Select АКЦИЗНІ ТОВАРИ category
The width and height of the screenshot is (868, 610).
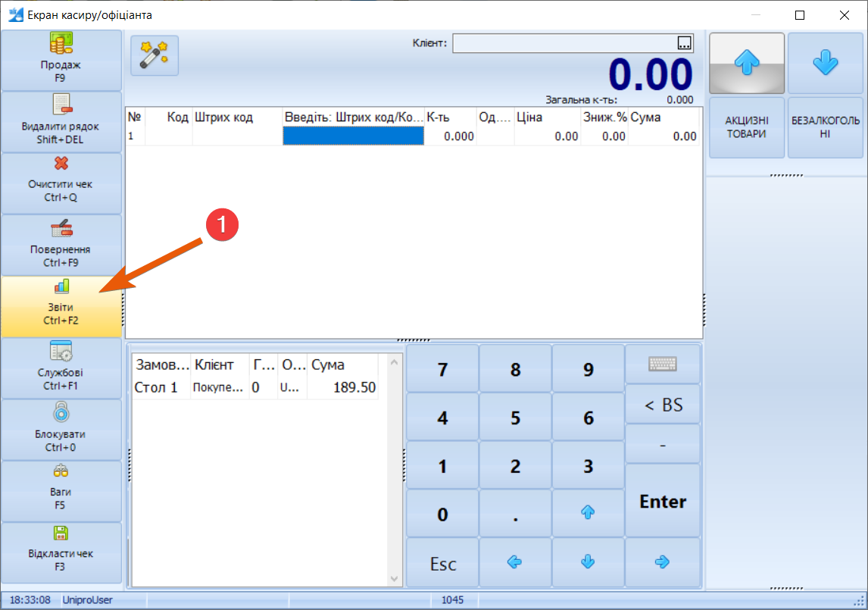coord(746,127)
